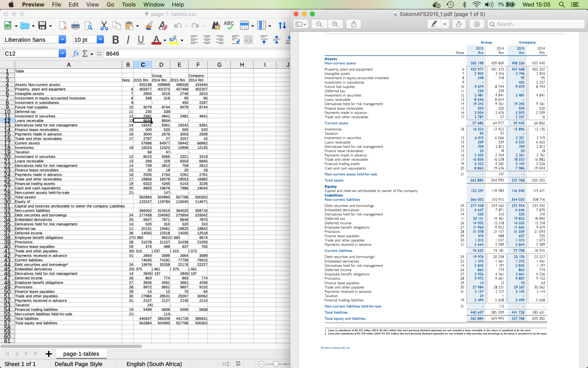Click the Preview Search field
Image resolution: width=588 pixels, height=368 pixels.
click(536, 24)
